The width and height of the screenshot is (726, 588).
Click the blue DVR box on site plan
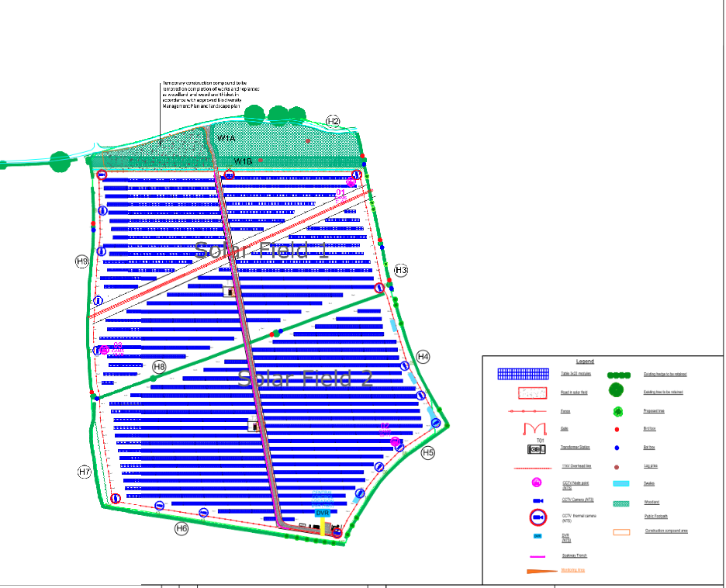pos(323,513)
